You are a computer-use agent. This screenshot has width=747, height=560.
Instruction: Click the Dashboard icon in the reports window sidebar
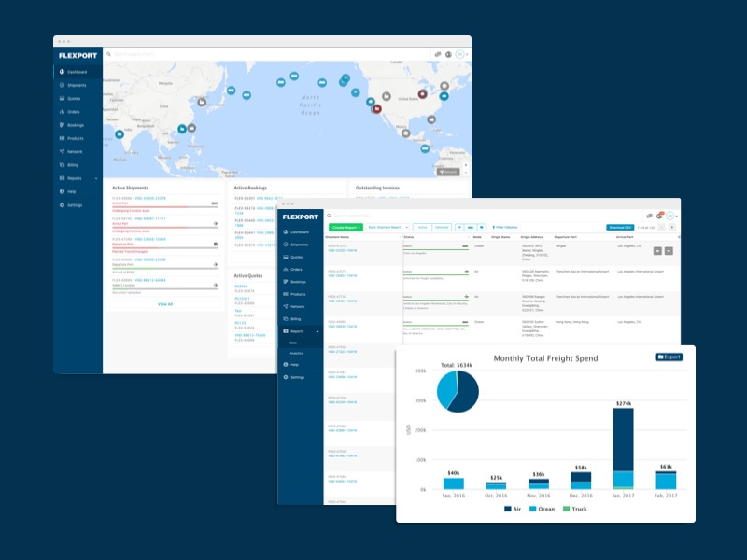[x=286, y=231]
